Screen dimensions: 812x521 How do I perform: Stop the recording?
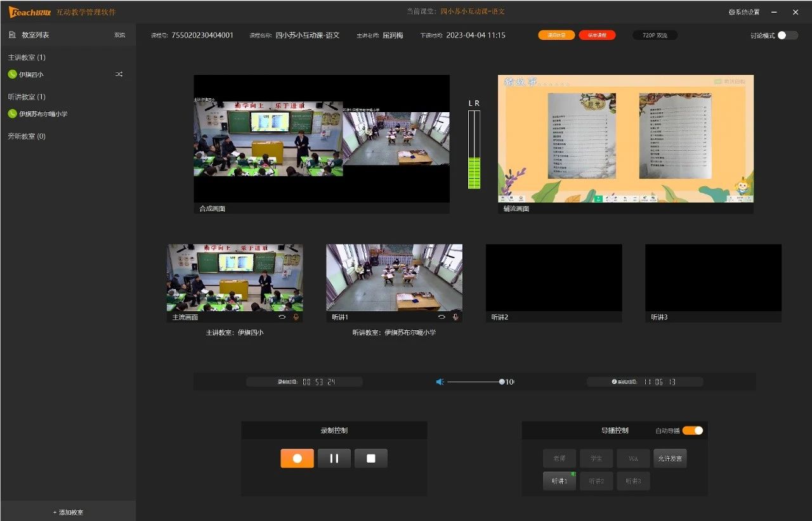pos(371,458)
